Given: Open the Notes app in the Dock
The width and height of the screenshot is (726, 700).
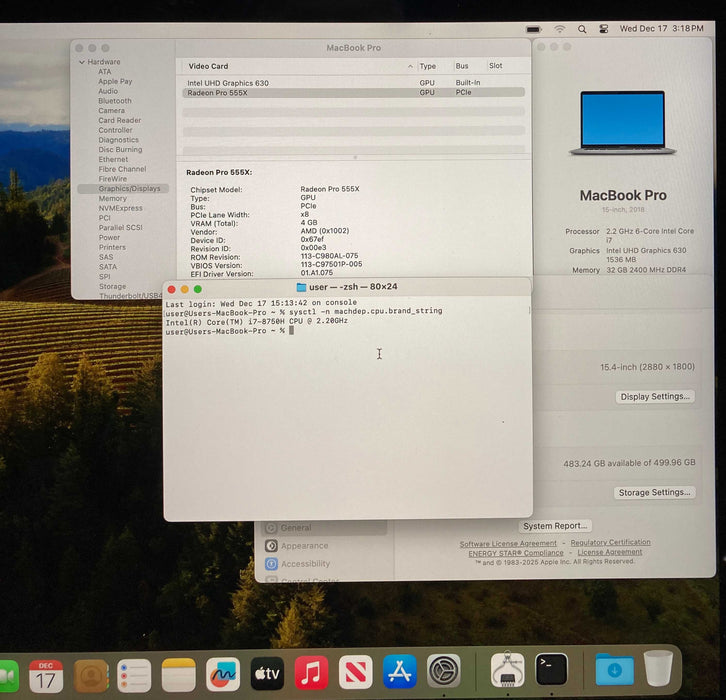Looking at the screenshot, I should pos(179,675).
